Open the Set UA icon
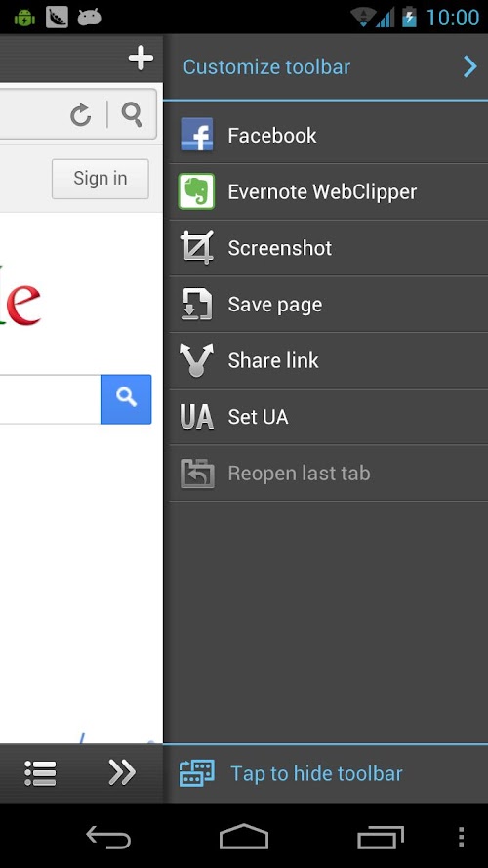 [196, 417]
